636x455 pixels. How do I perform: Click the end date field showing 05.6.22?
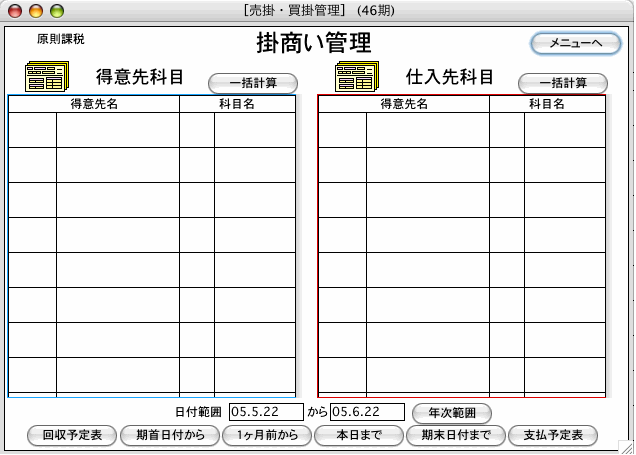pyautogui.click(x=367, y=412)
